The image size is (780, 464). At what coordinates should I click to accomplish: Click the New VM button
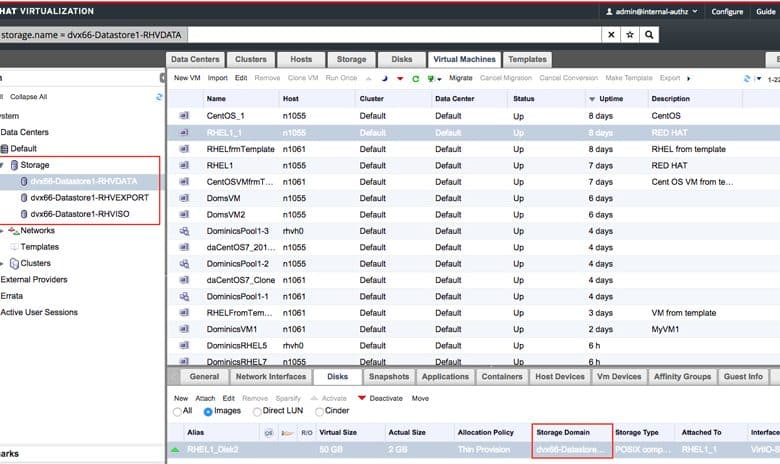tap(187, 78)
